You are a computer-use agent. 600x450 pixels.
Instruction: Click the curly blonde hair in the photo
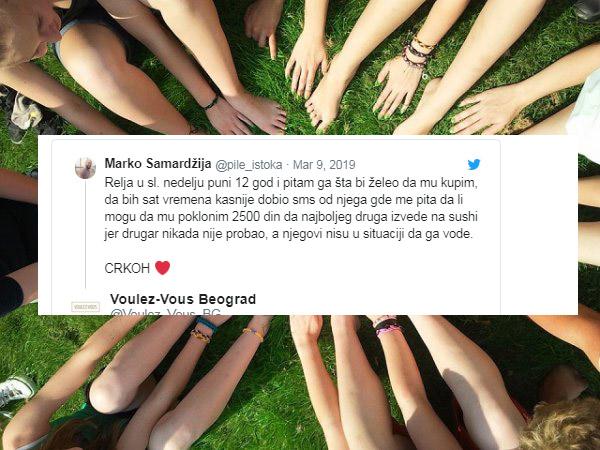[x=562, y=427]
